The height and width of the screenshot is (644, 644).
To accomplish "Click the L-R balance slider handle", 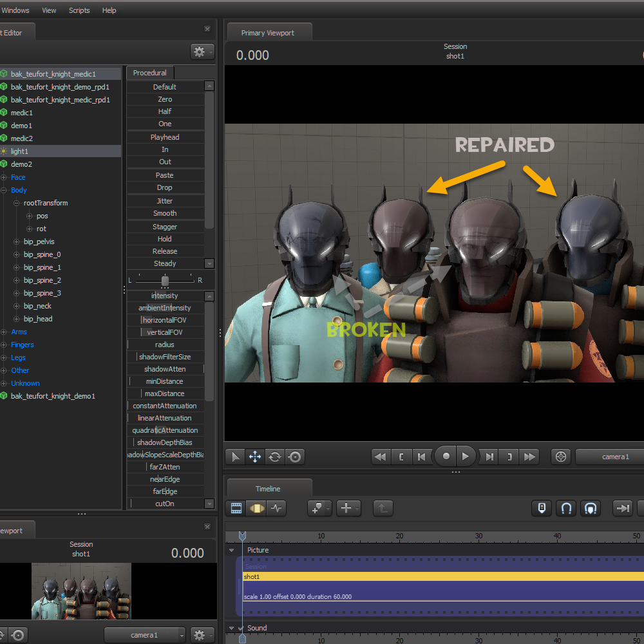I will pyautogui.click(x=165, y=281).
